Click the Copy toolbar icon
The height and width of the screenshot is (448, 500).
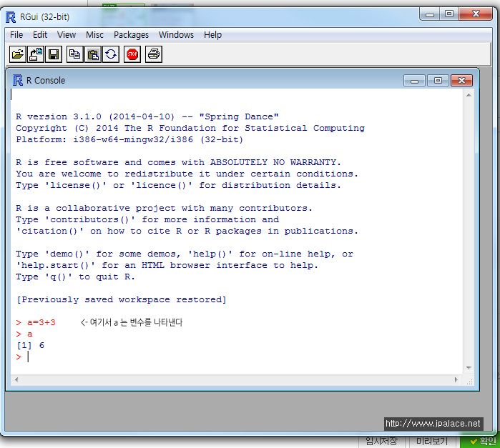pyautogui.click(x=75, y=54)
